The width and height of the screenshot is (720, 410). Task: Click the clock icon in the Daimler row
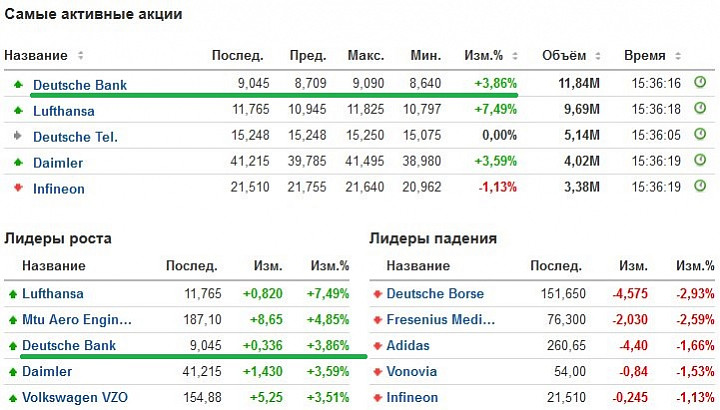(x=700, y=160)
